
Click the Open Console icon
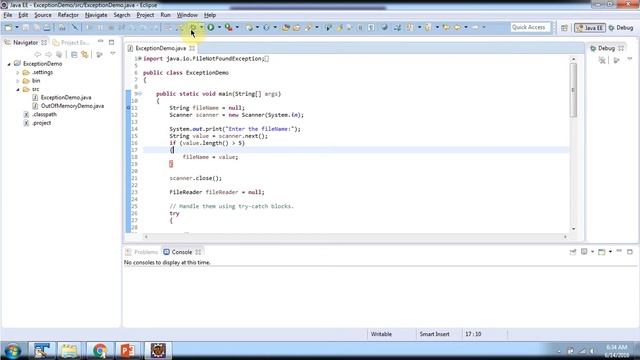coord(602,252)
